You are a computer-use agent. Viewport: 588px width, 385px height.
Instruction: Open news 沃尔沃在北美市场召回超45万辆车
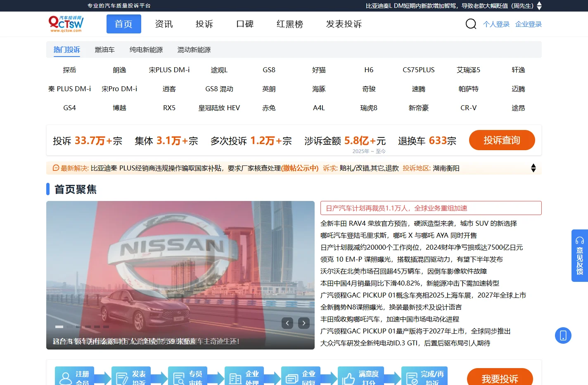tap(404, 271)
